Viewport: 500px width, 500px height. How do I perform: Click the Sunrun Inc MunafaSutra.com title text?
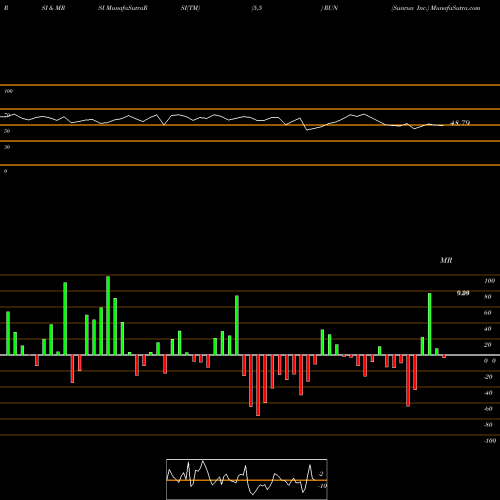[x=436, y=8]
